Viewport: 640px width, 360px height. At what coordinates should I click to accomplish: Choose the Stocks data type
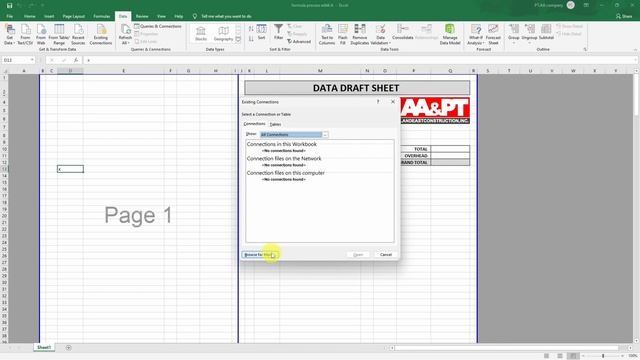click(x=201, y=34)
